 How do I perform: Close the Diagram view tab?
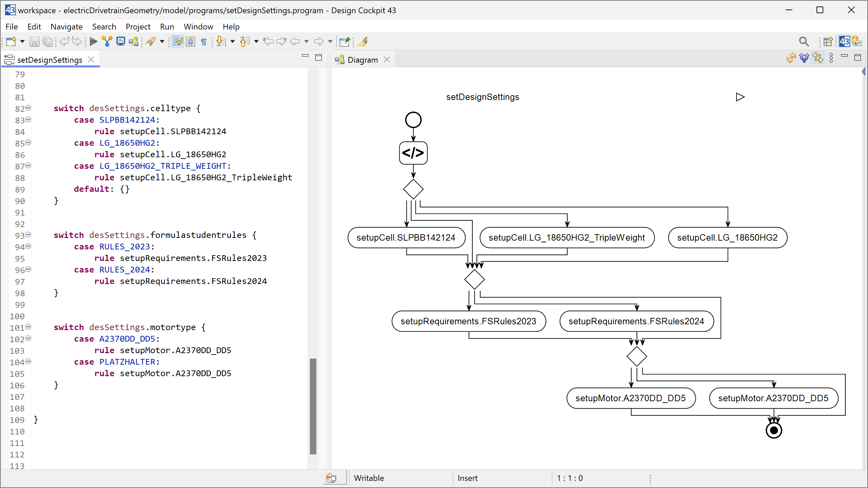tap(387, 60)
